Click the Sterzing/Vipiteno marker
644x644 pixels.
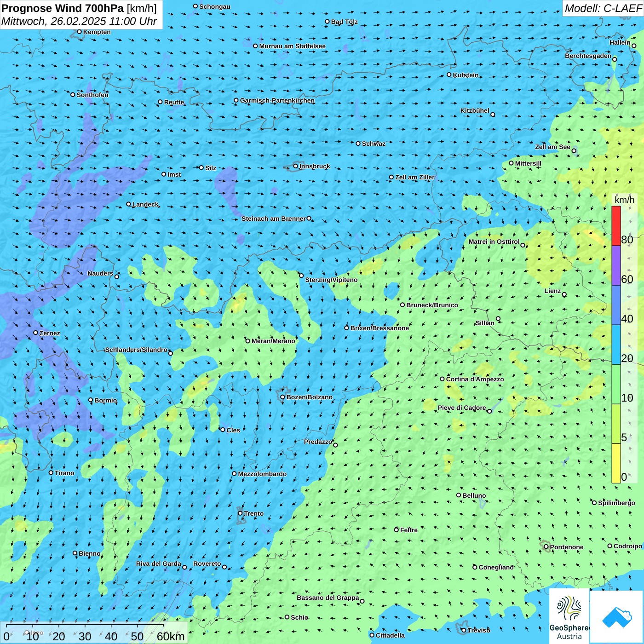coord(301,276)
